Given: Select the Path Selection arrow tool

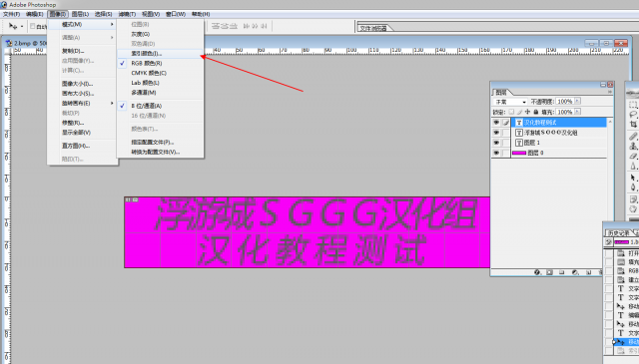Looking at the screenshot, I should tap(633, 178).
